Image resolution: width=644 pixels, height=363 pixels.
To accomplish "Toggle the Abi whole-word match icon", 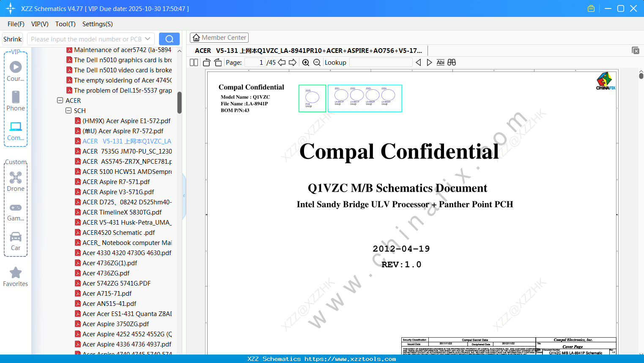I will point(440,63).
